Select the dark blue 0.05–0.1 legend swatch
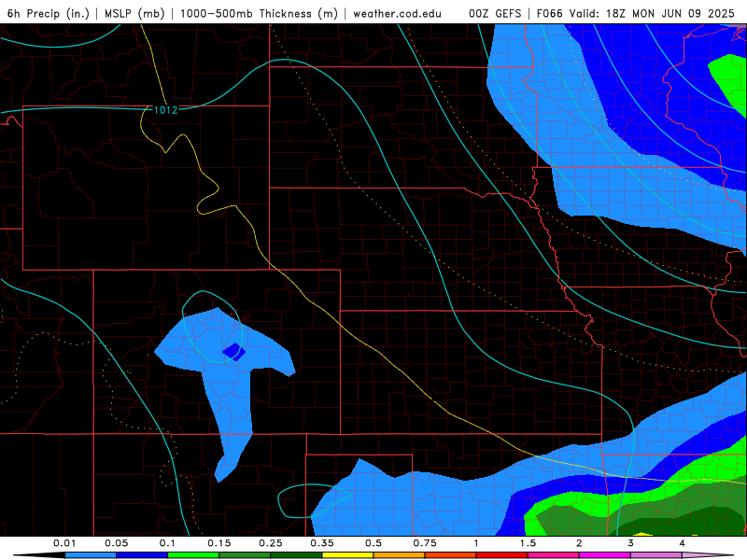The height and width of the screenshot is (560, 747). [142, 555]
